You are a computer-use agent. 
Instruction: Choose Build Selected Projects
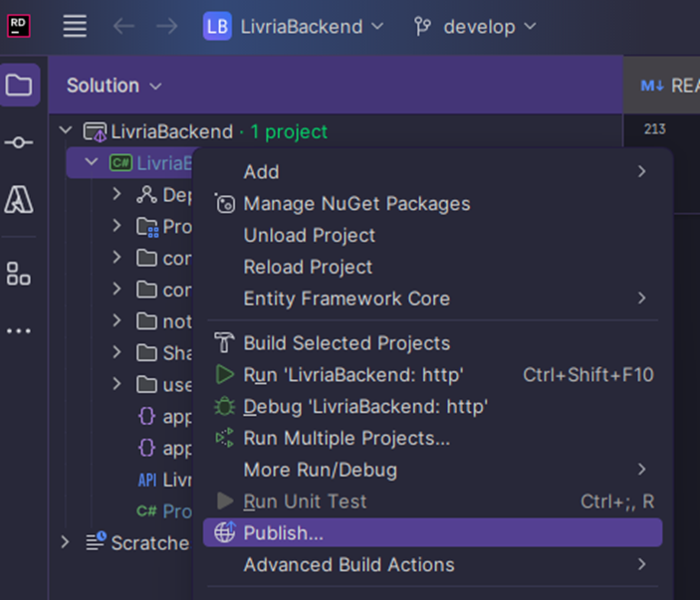click(x=432, y=343)
